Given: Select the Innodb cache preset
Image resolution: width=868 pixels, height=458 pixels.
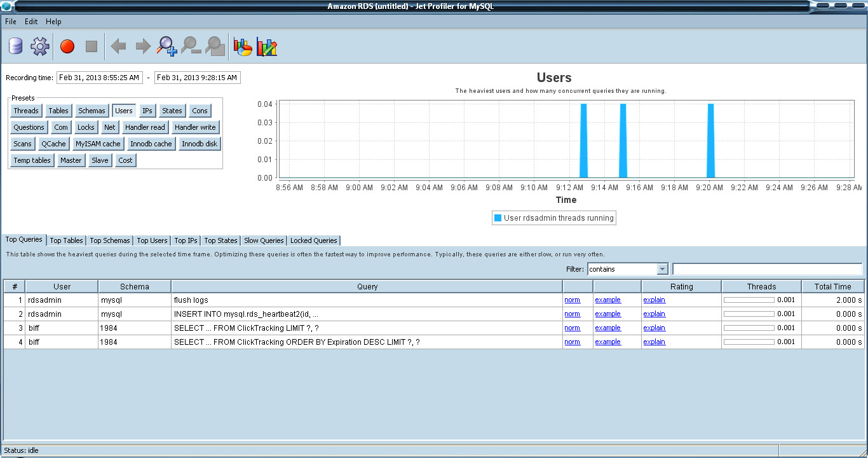Looking at the screenshot, I should pyautogui.click(x=151, y=144).
